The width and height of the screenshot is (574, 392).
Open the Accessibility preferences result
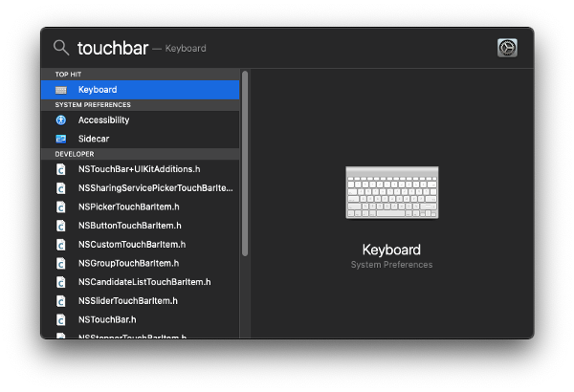click(141, 120)
